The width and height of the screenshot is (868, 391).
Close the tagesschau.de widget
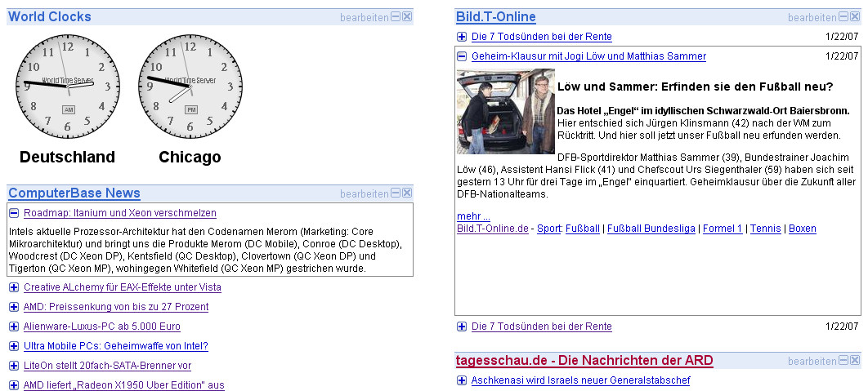tap(855, 361)
